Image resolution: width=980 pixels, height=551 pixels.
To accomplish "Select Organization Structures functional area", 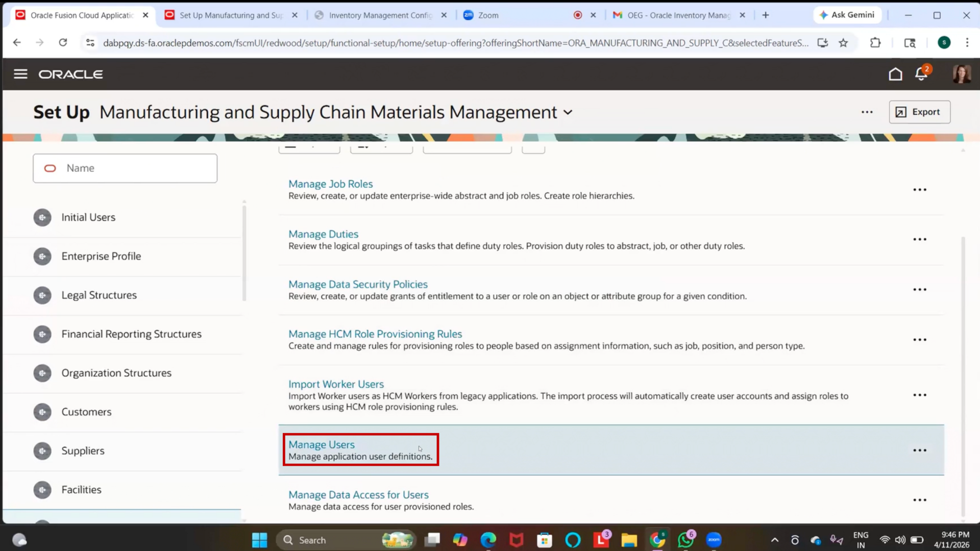I will [x=116, y=373].
